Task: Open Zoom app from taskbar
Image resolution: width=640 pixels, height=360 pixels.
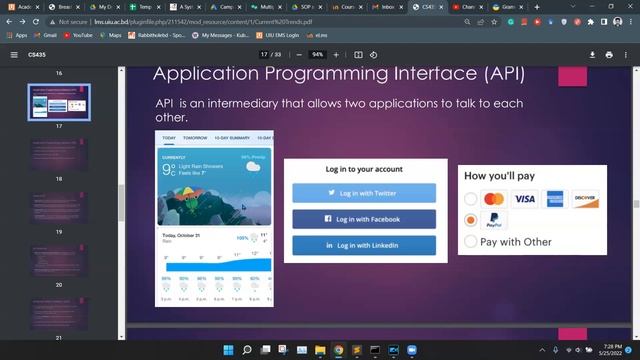Action: (412, 350)
